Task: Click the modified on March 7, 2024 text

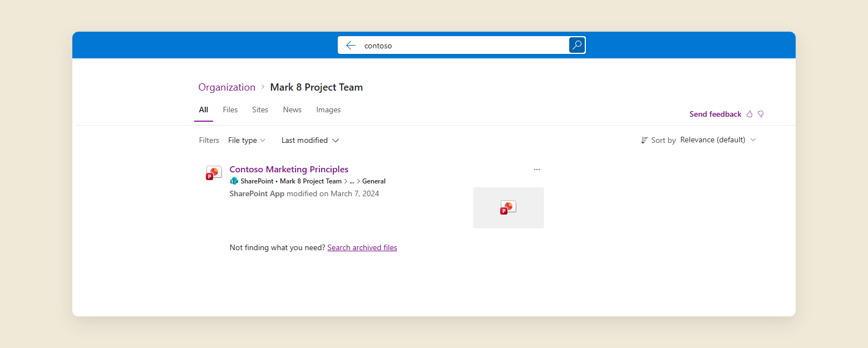Action: pyautogui.click(x=333, y=194)
